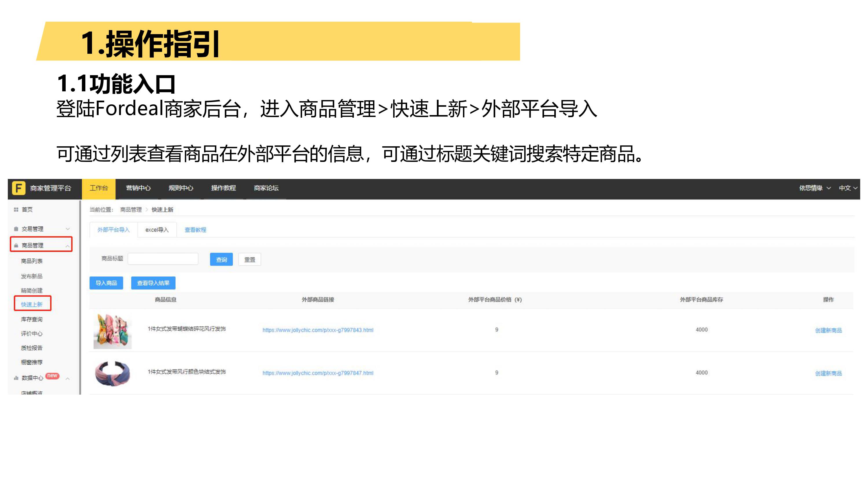The image size is (868, 488).
Task: Click the 商家管理平台 title text
Action: pyautogui.click(x=51, y=188)
